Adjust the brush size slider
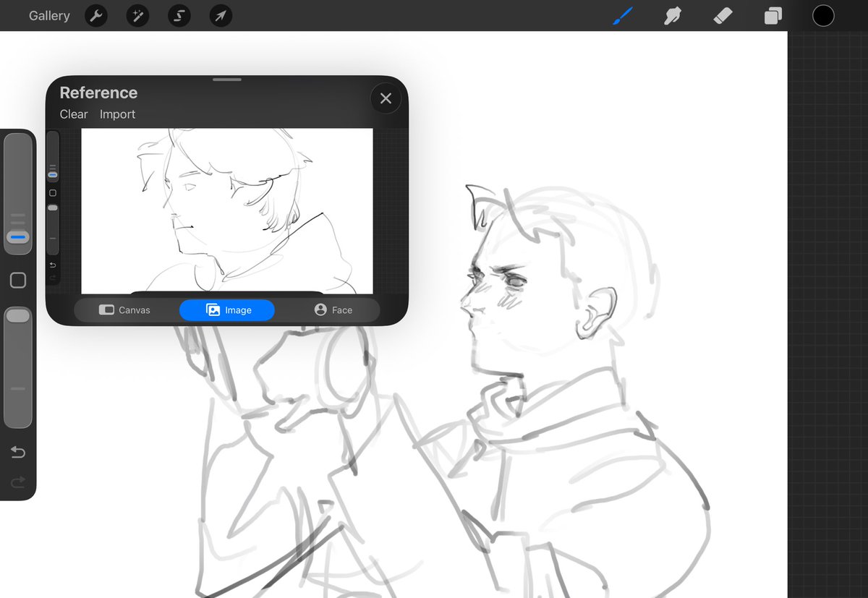This screenshot has height=598, width=868. (x=18, y=194)
